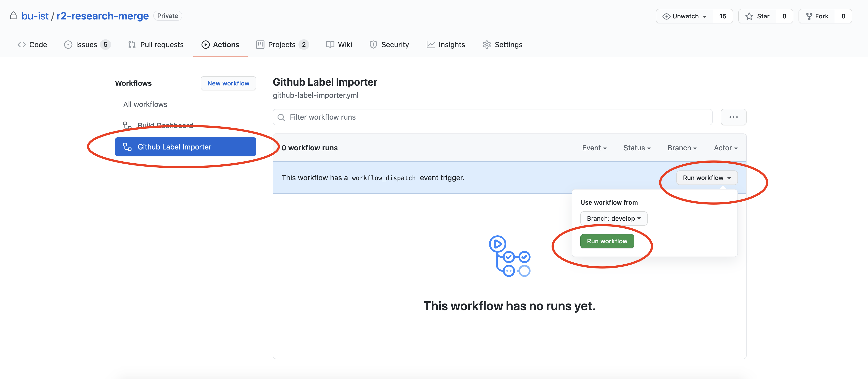Click the Security shield icon
868x379 pixels.
coord(373,45)
